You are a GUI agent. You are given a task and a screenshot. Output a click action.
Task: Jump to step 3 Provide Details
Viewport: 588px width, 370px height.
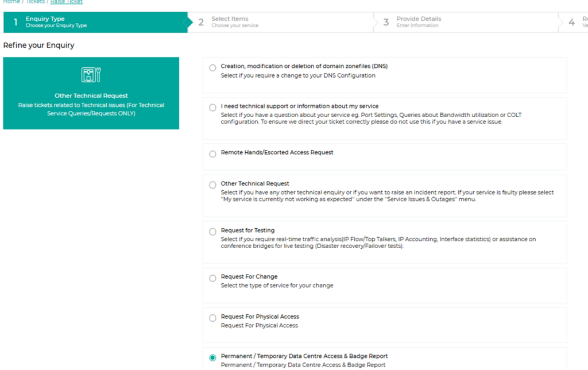(418, 22)
